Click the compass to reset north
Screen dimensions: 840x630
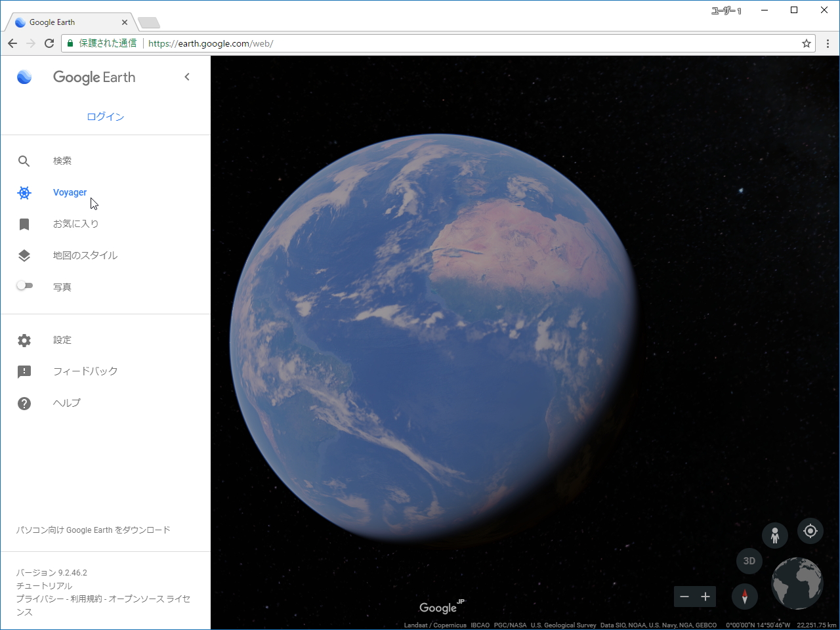(x=745, y=597)
